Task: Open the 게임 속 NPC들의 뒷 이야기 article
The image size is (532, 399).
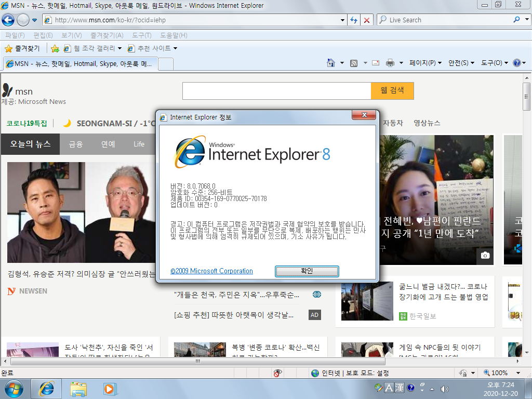Action: click(x=440, y=348)
